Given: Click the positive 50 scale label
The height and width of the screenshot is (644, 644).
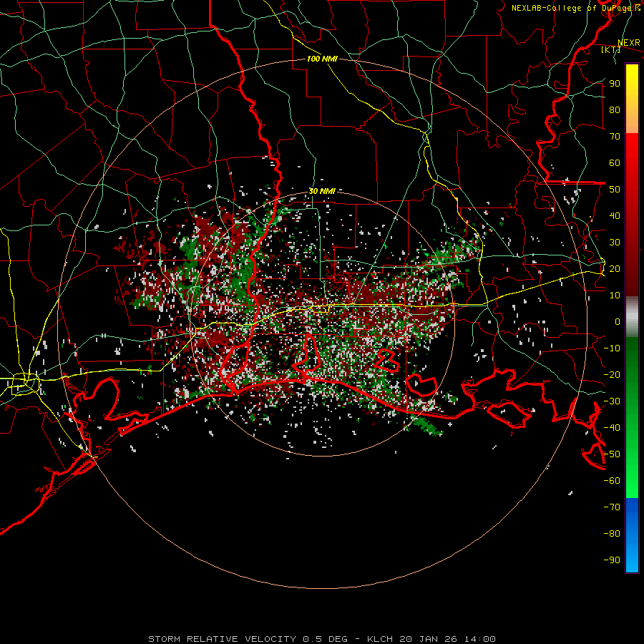Looking at the screenshot, I should [x=615, y=190].
